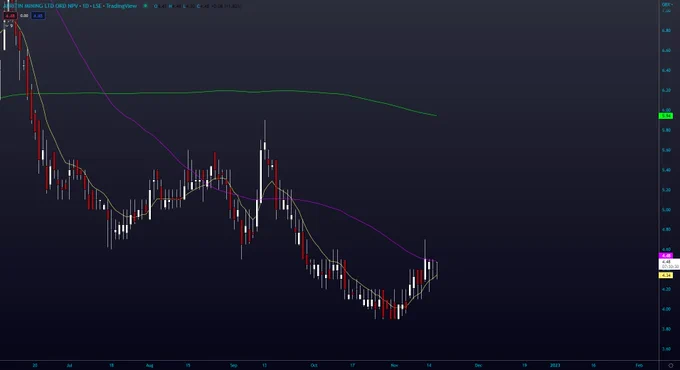Select the magenta 4.48 moving average price label

pos(666,256)
